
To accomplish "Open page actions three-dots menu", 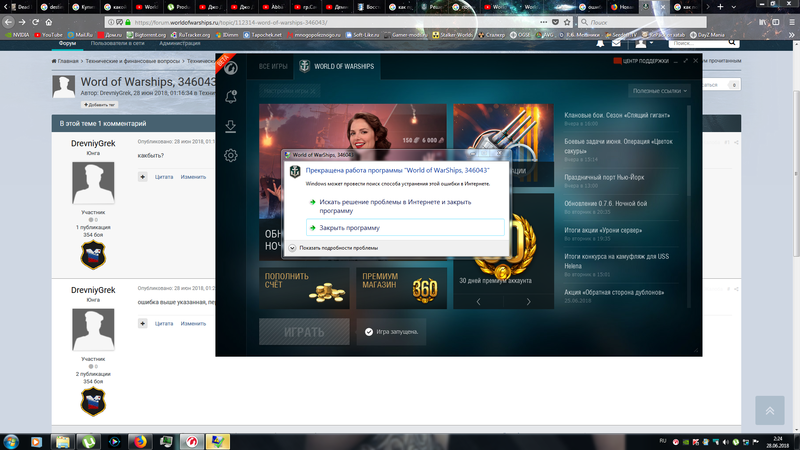I will pyautogui.click(x=543, y=22).
